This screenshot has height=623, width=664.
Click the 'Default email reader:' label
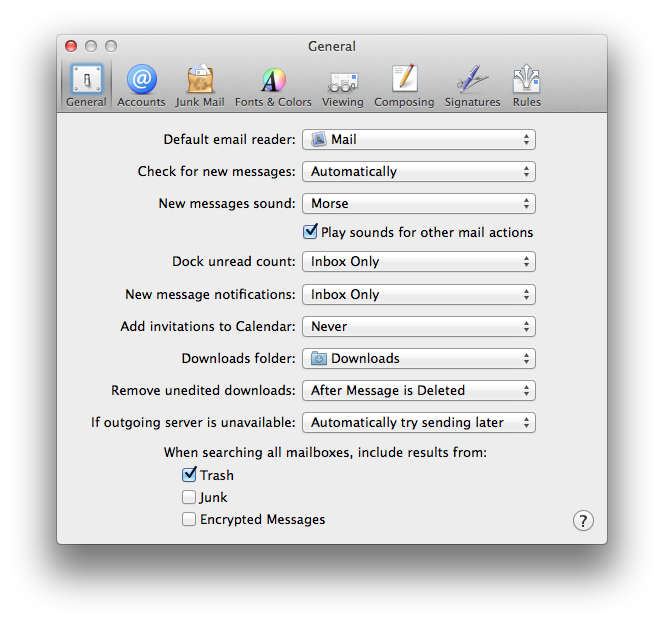[230, 139]
